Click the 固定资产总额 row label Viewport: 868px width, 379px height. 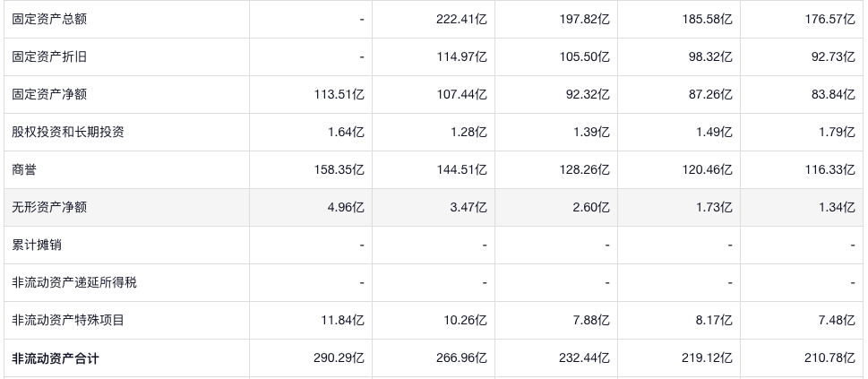pyautogui.click(x=49, y=19)
